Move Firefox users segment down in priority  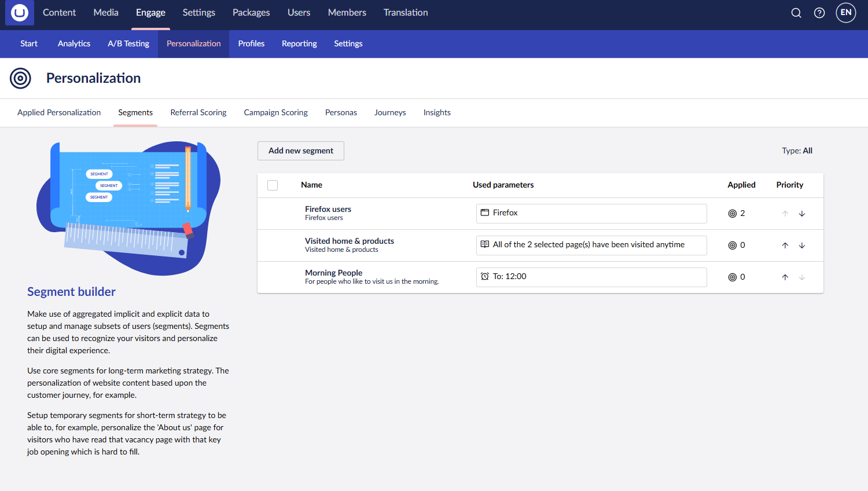[802, 213]
